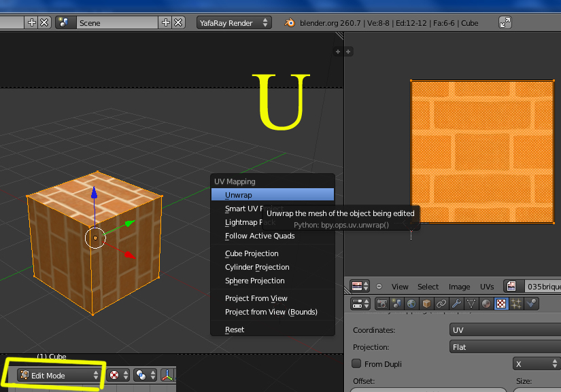Click the Scene name field
Viewport: 561px width, 392px height.
point(117,23)
